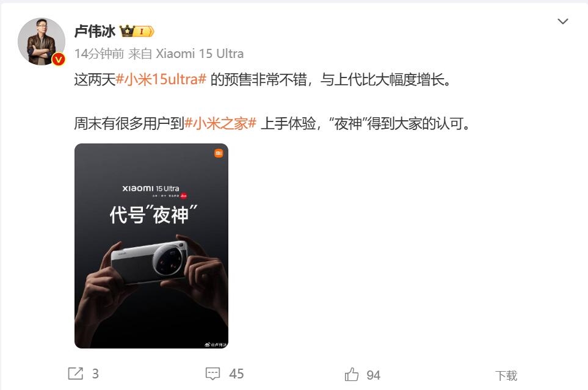Image resolution: width=588 pixels, height=390 pixels.
Task: Enlarge the 代号夜神 poster image
Action: click(x=151, y=246)
